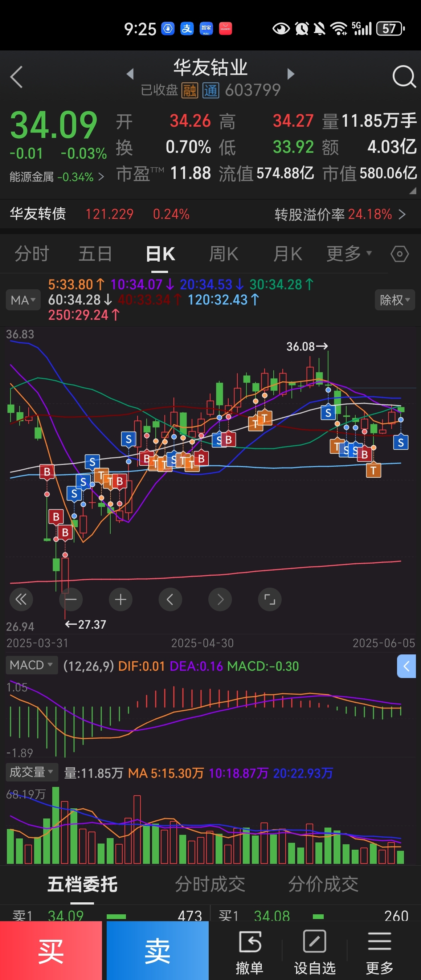Switch to 分时成交 tab
This screenshot has width=421, height=980.
(x=210, y=884)
